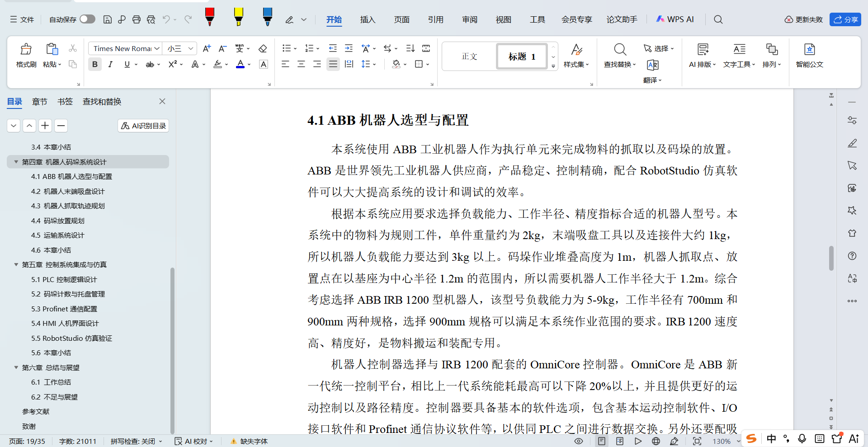Click the microphone icon in the input method bar
Image resolution: width=868 pixels, height=447 pixels.
[802, 438]
